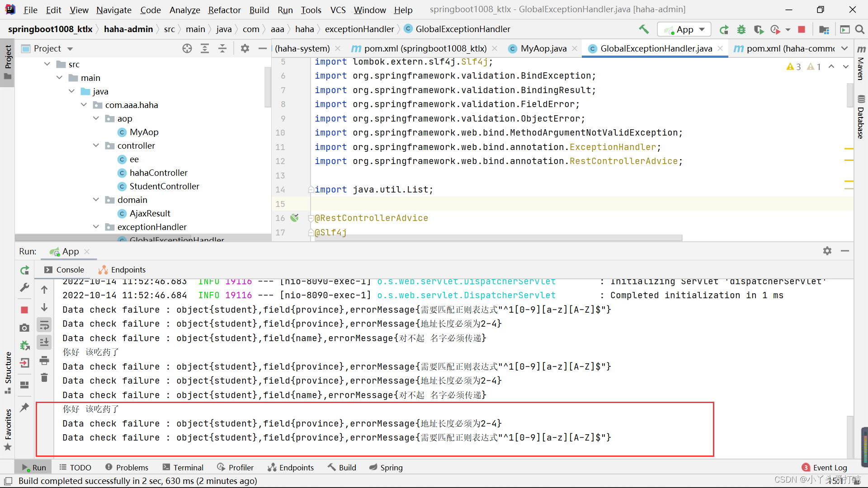This screenshot has height=488, width=868.
Task: Open the App run configuration dropdown
Action: [x=684, y=29]
